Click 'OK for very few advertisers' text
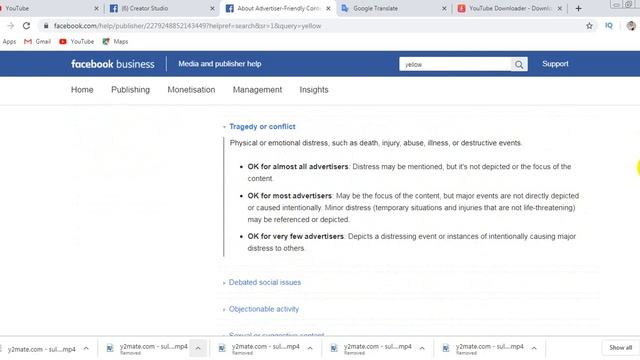The height and width of the screenshot is (360, 640). point(296,236)
